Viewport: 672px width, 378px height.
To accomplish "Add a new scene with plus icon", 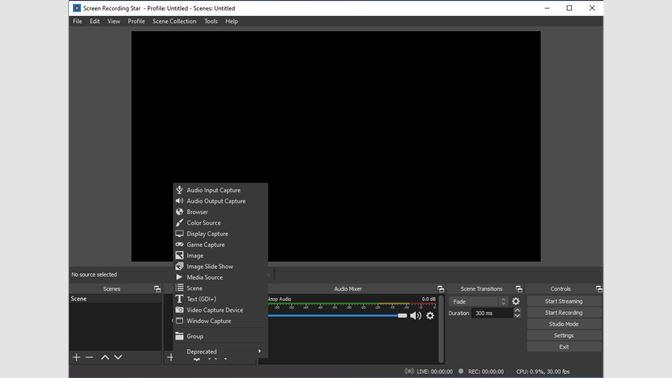I will [77, 357].
